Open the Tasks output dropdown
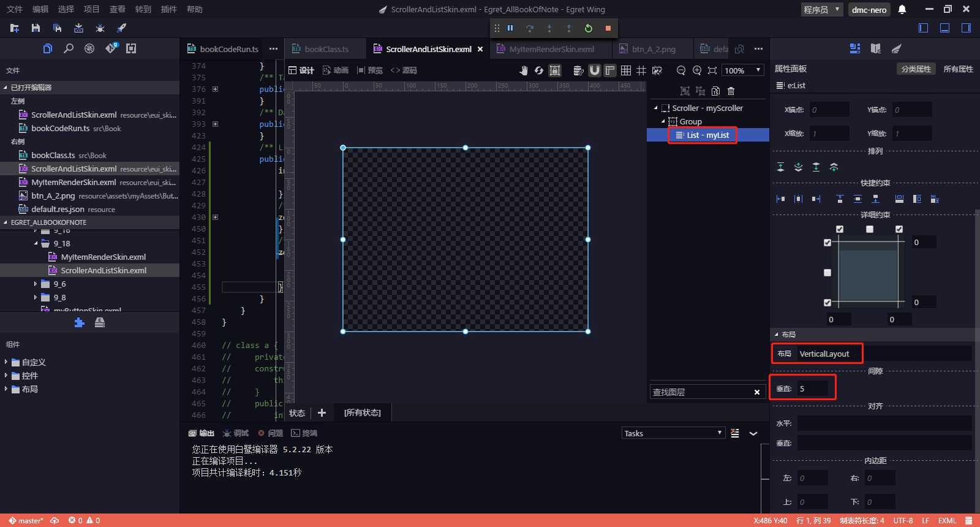Viewport: 980px width, 527px height. [x=673, y=433]
